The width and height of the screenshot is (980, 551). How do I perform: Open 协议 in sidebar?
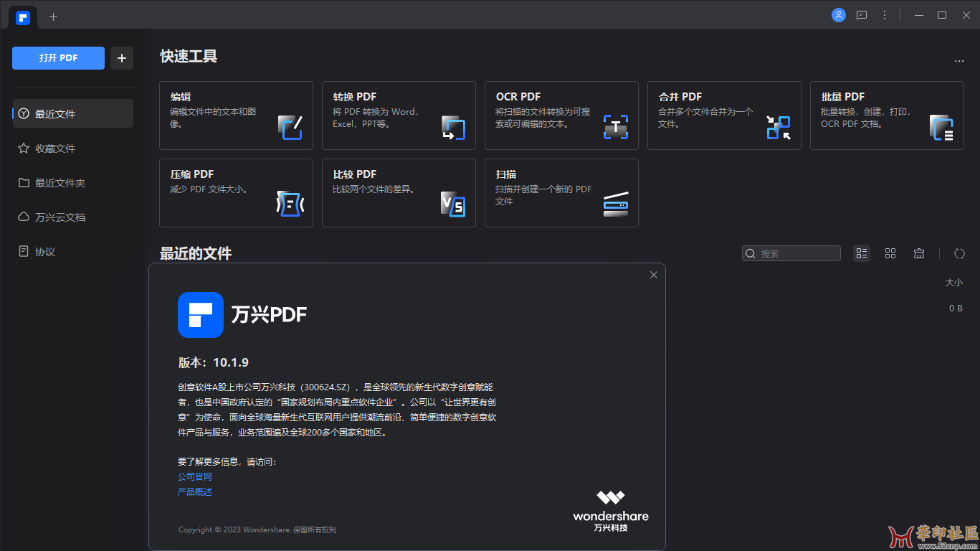coord(73,251)
